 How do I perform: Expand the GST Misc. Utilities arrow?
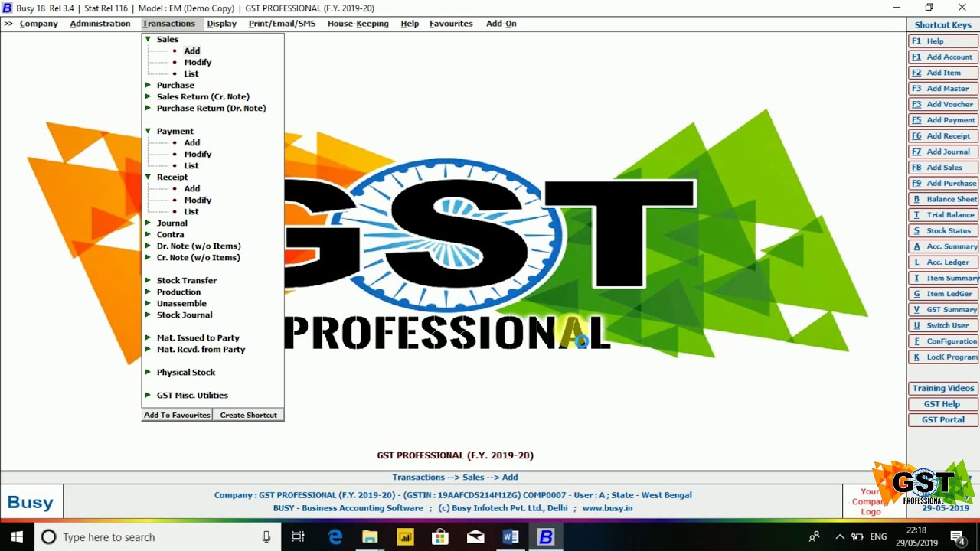tap(148, 395)
